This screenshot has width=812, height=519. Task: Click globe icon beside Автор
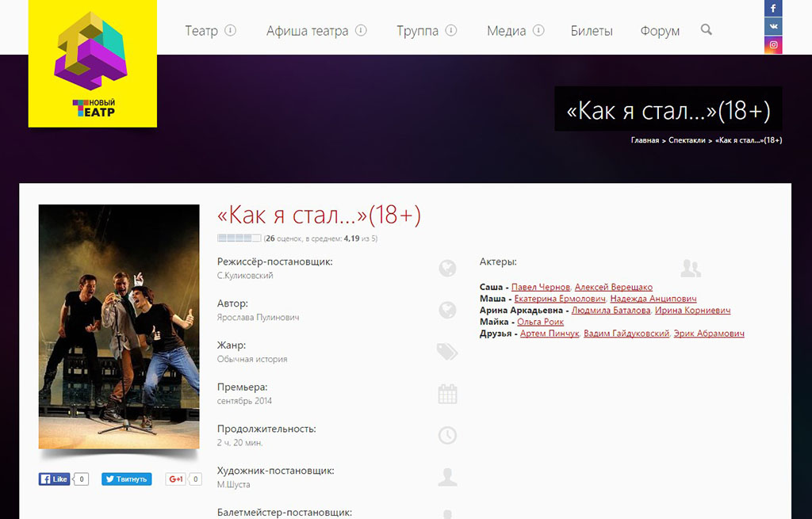pyautogui.click(x=447, y=310)
